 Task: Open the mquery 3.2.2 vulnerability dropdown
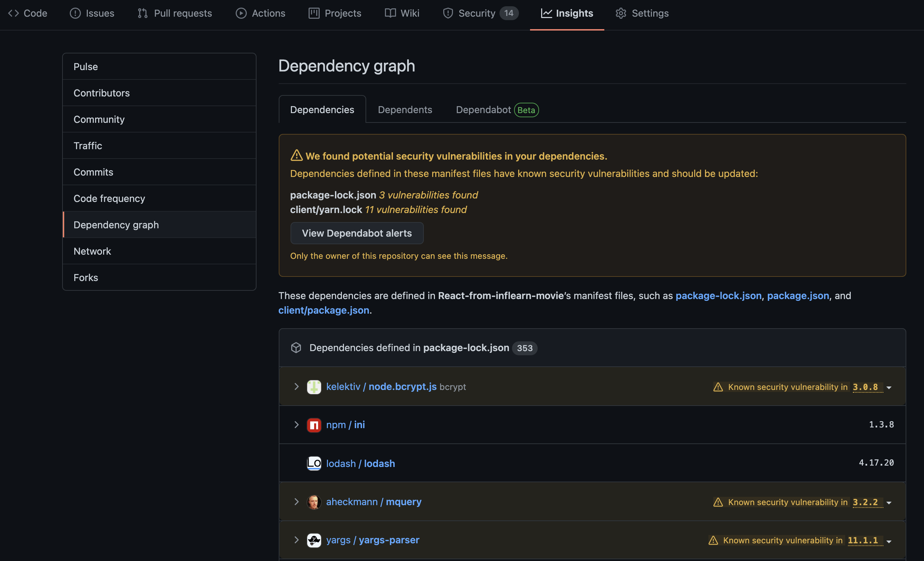[x=888, y=503]
